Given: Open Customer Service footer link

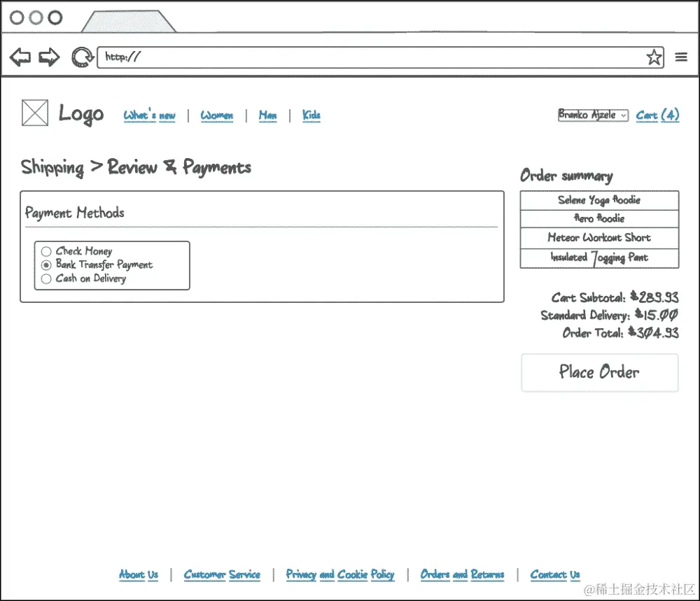Looking at the screenshot, I should coord(222,574).
